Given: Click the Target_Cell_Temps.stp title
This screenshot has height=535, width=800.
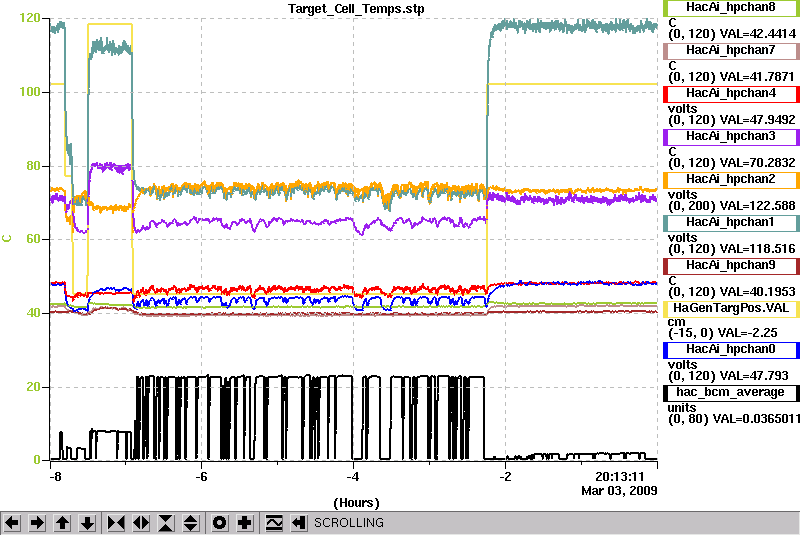Looking at the screenshot, I should pos(356,9).
